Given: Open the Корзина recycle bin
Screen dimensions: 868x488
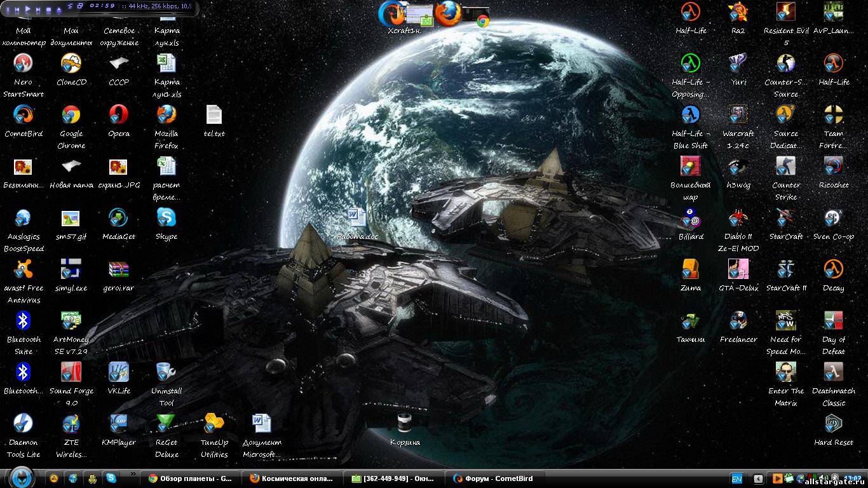Looking at the screenshot, I should click(405, 424).
